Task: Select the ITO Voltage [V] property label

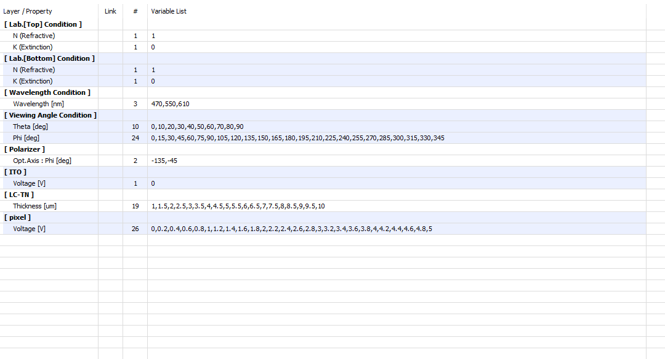Action: [29, 183]
